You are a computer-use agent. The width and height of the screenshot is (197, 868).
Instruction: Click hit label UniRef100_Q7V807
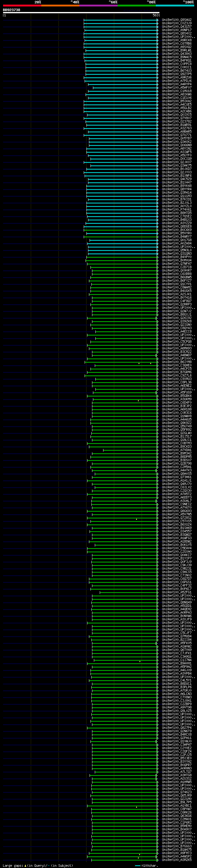177,118
